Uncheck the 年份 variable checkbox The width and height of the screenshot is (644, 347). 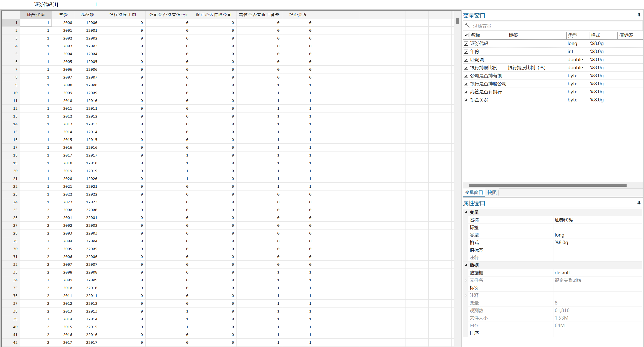(x=466, y=52)
